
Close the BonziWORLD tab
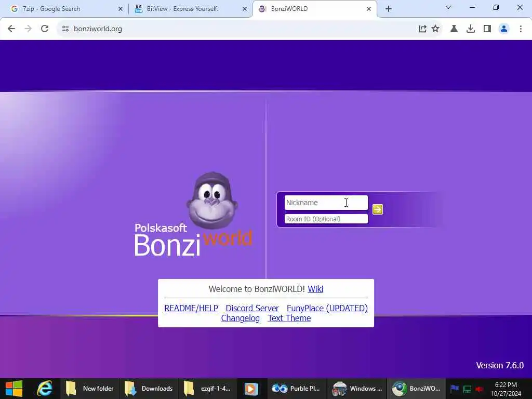coord(369,9)
